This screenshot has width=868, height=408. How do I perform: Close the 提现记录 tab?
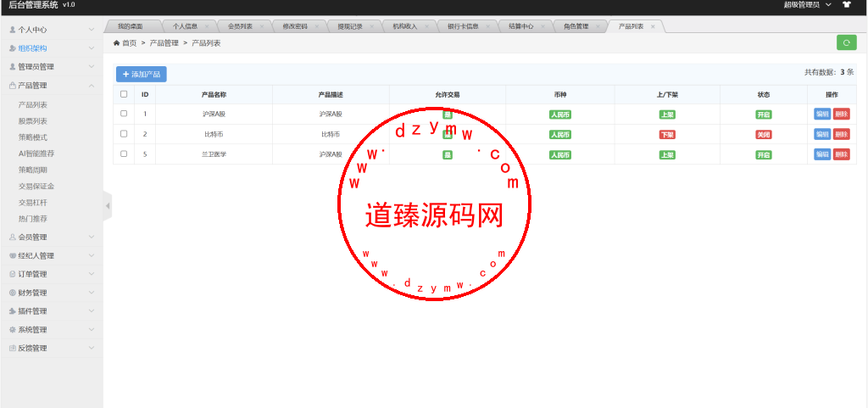pos(371,26)
